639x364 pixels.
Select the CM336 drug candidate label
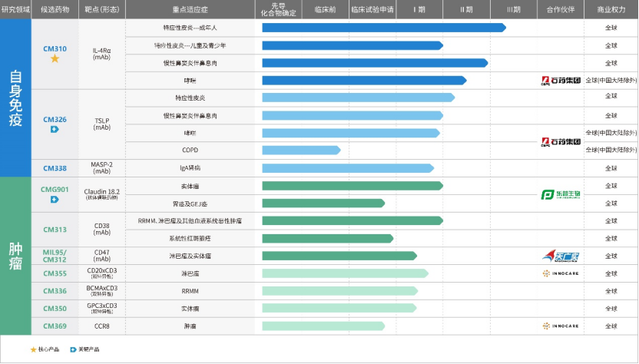coord(55,291)
